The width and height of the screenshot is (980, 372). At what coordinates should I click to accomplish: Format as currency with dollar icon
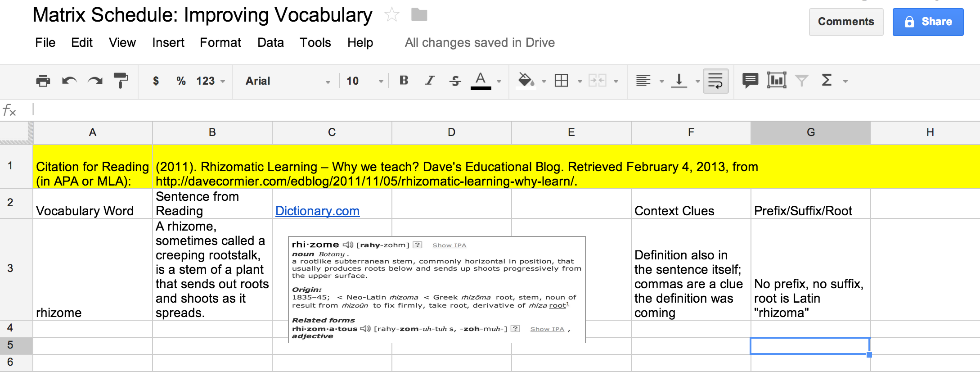tap(156, 81)
